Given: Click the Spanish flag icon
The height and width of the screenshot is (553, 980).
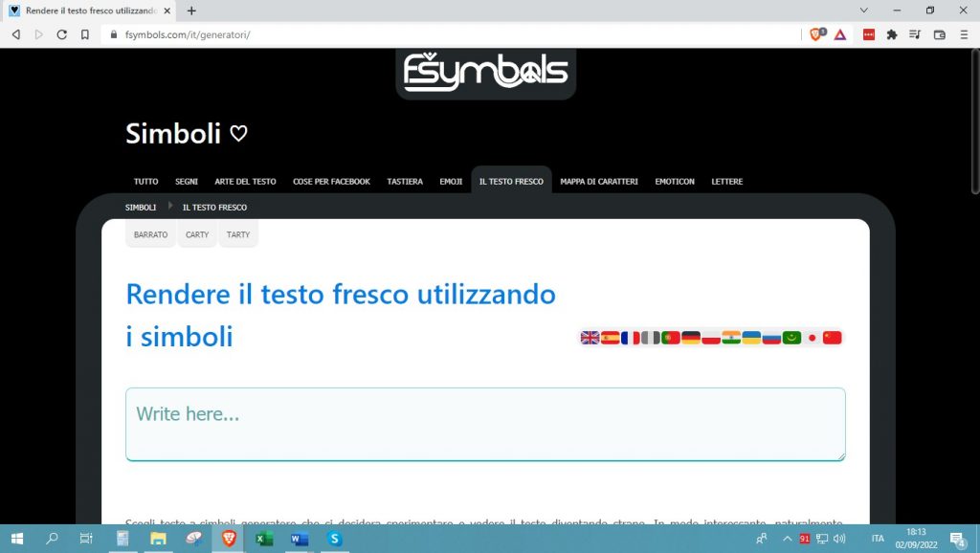Looking at the screenshot, I should (610, 338).
